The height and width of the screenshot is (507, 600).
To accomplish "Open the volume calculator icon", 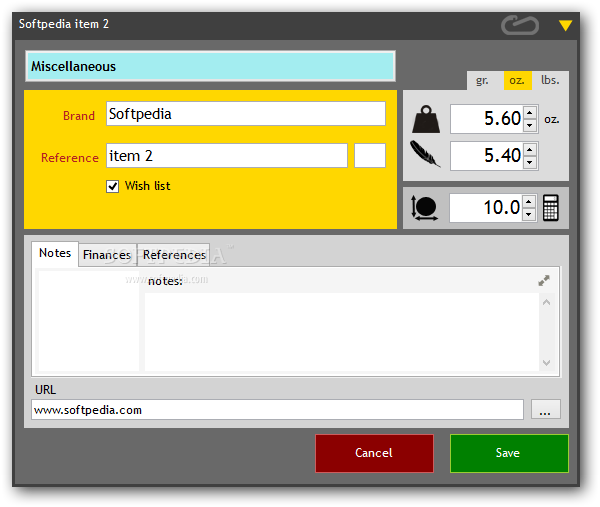I will pyautogui.click(x=551, y=208).
